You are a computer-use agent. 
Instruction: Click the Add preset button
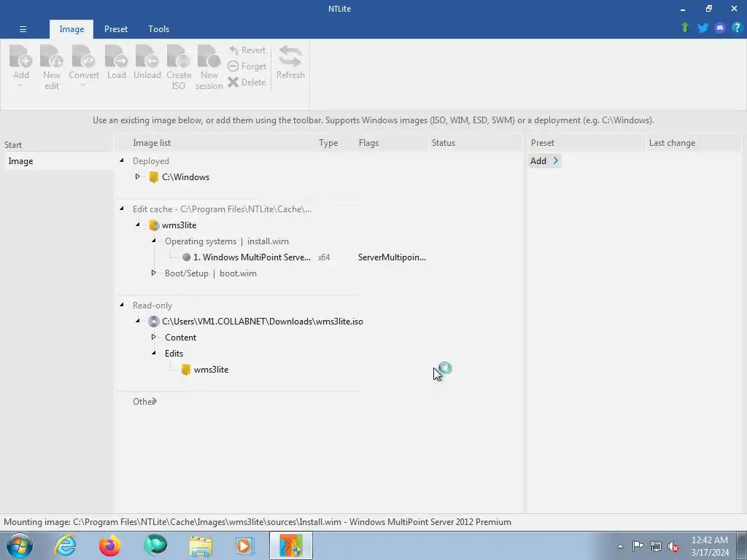544,161
